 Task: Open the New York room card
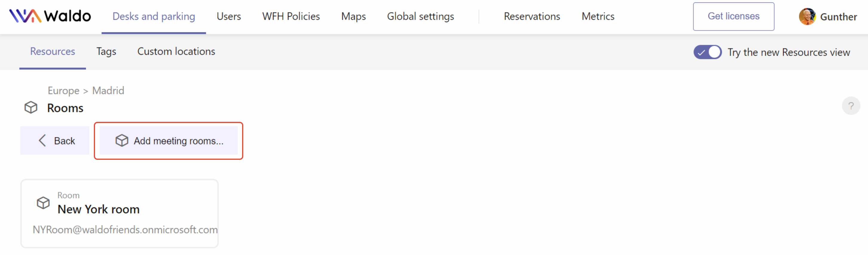pos(120,213)
